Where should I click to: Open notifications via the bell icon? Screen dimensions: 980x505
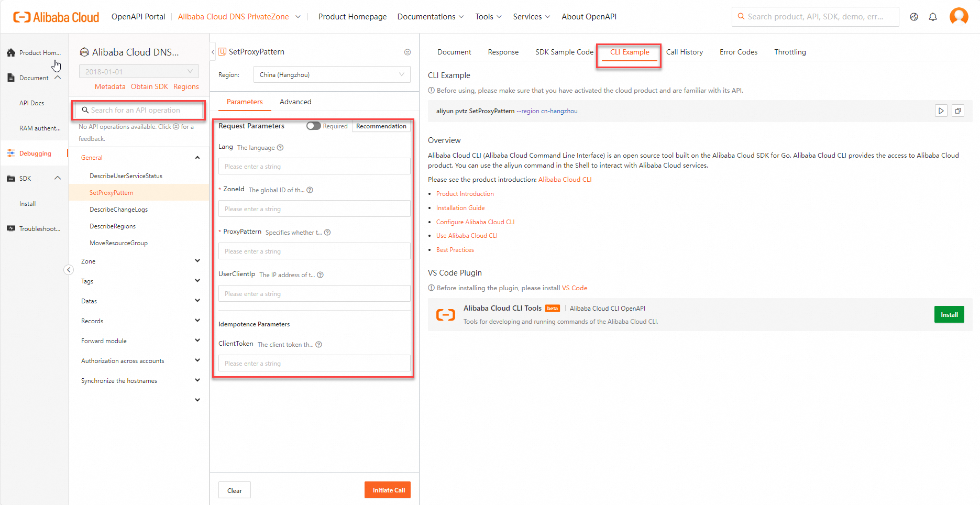933,16
